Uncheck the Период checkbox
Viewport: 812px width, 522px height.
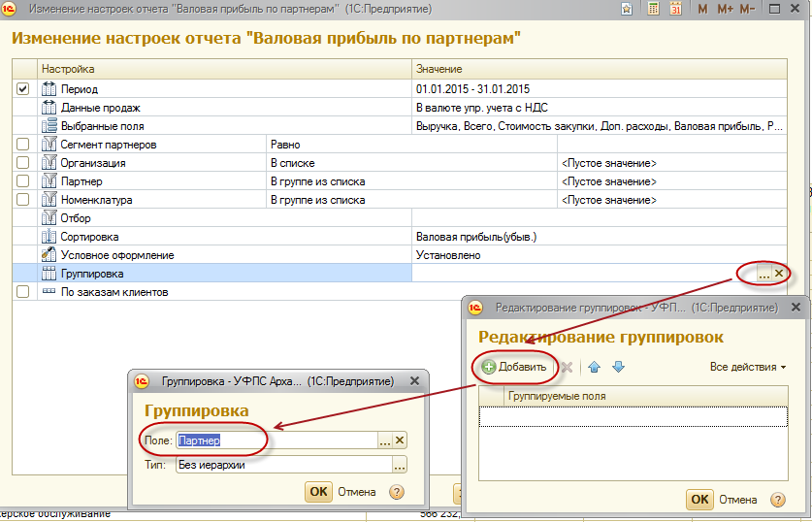click(22, 88)
